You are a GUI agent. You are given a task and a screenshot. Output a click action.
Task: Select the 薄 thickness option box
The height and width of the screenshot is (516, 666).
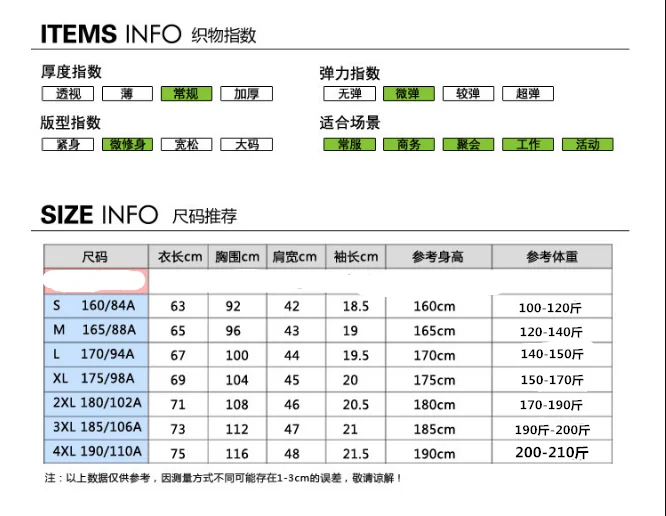[x=127, y=93]
